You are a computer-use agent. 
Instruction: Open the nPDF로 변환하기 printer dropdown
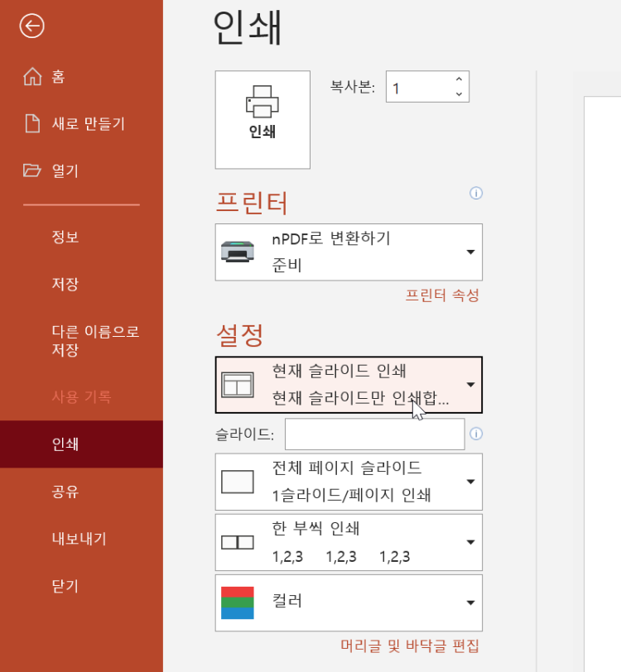coord(349,252)
